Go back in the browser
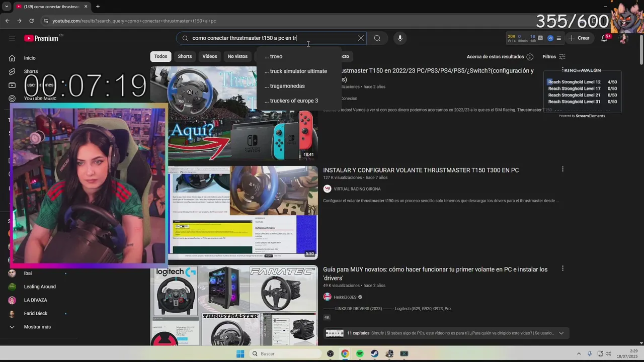644x362 pixels. [7, 21]
